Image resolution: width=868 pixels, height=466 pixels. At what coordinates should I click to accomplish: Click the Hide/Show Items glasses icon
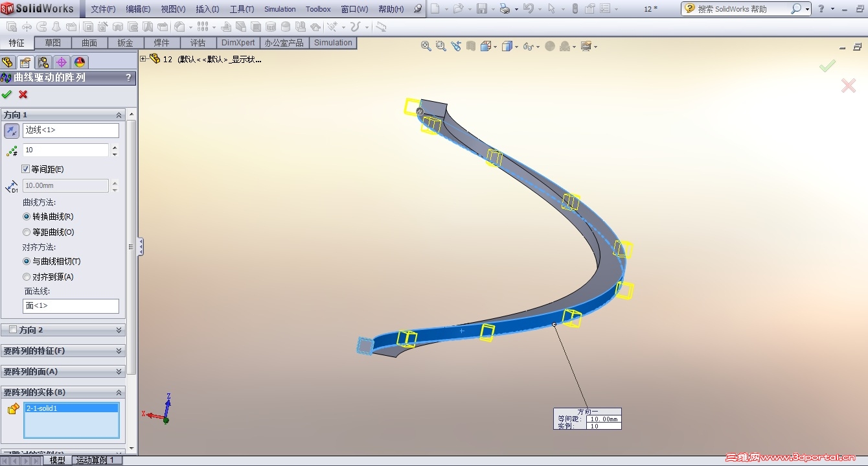pos(529,46)
